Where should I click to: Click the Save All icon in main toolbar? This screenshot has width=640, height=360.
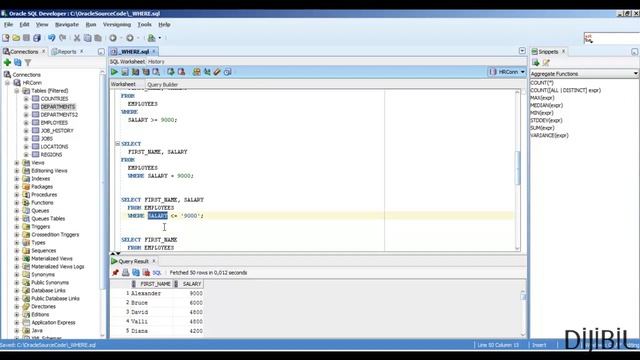(37, 38)
